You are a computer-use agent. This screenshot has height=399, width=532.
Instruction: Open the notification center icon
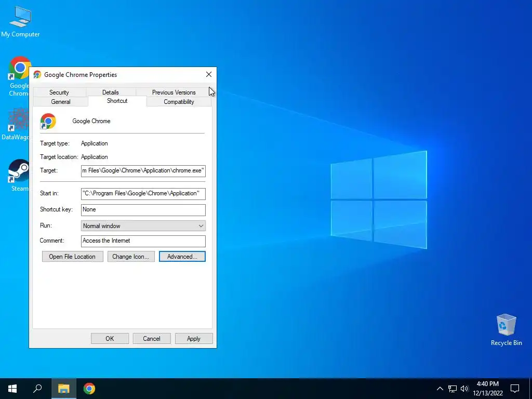515,389
